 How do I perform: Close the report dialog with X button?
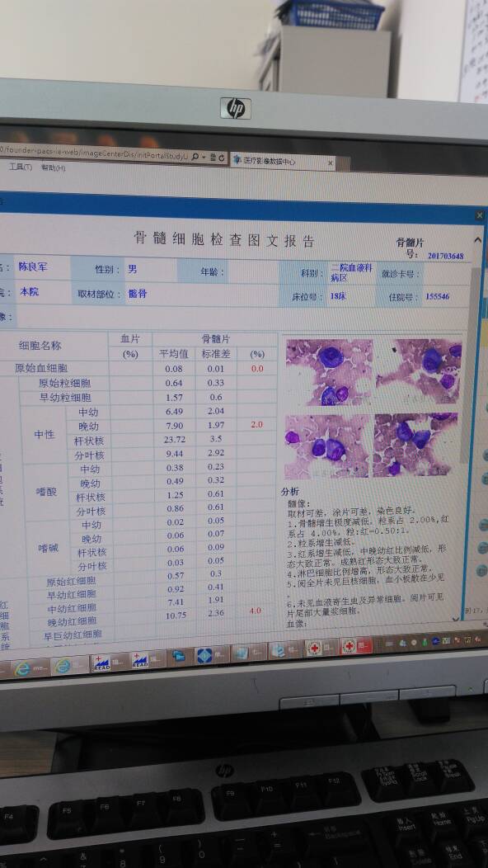point(479,215)
